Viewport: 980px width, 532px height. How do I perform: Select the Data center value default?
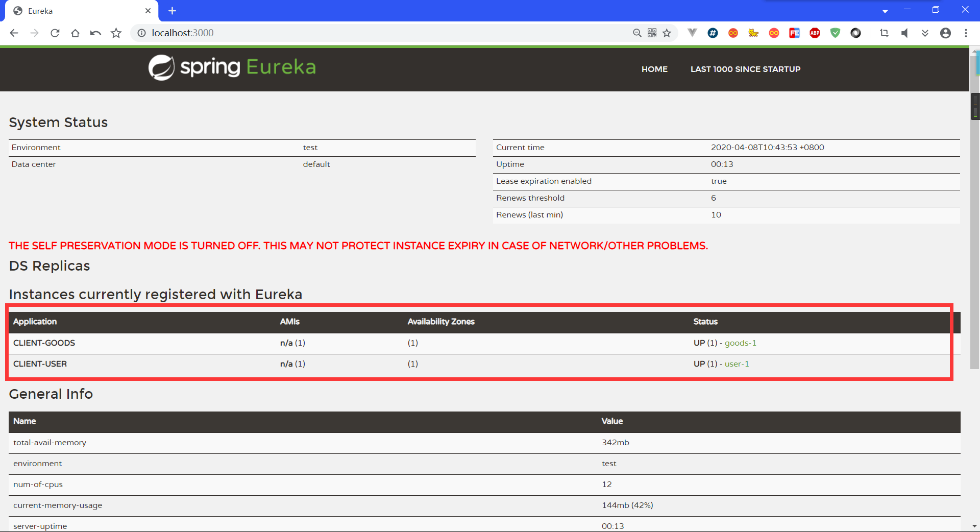tap(316, 164)
